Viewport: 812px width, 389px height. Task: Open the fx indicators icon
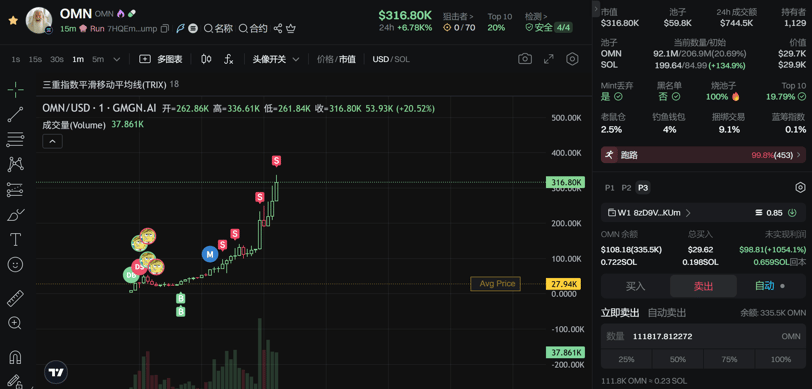pyautogui.click(x=228, y=60)
